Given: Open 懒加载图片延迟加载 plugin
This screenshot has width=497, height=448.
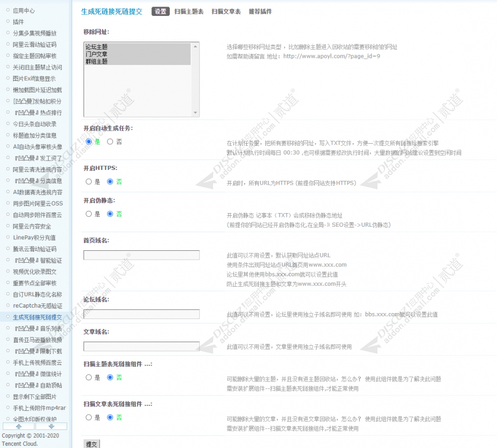Looking at the screenshot, I should coord(37,90).
